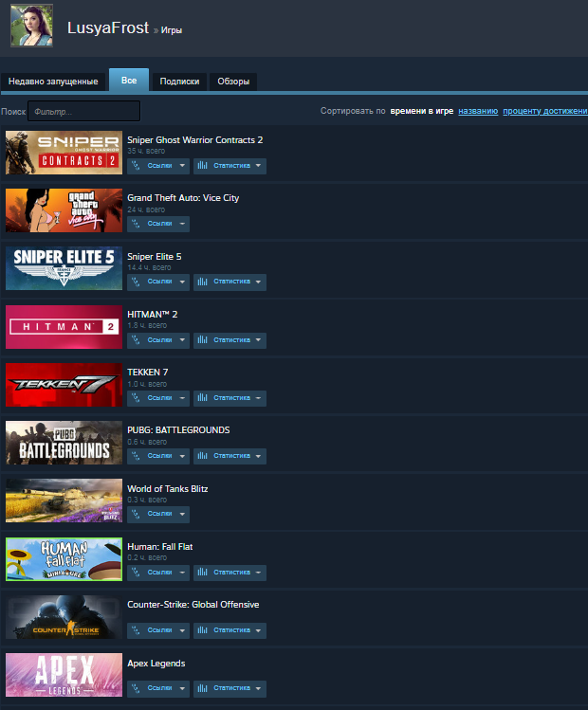Viewport: 588px width, 710px height.
Task: Open the Grand Theft Auto: Vice City title
Action: click(x=183, y=198)
